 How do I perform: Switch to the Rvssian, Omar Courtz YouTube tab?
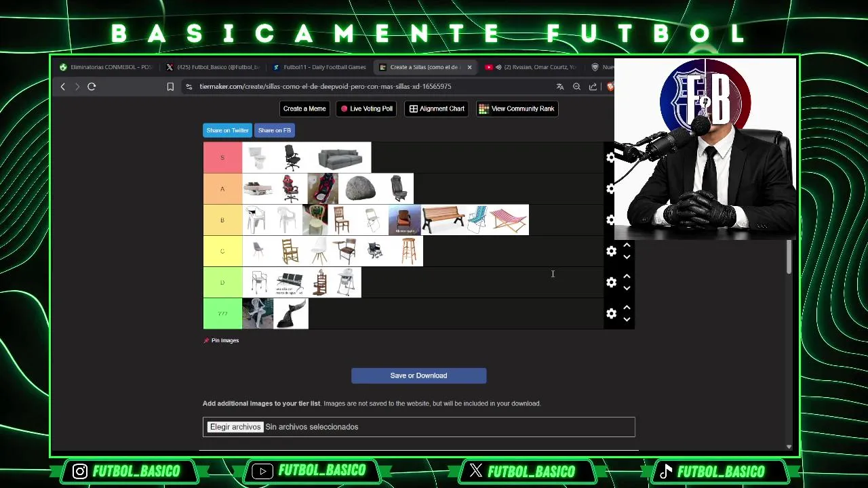pyautogui.click(x=532, y=67)
